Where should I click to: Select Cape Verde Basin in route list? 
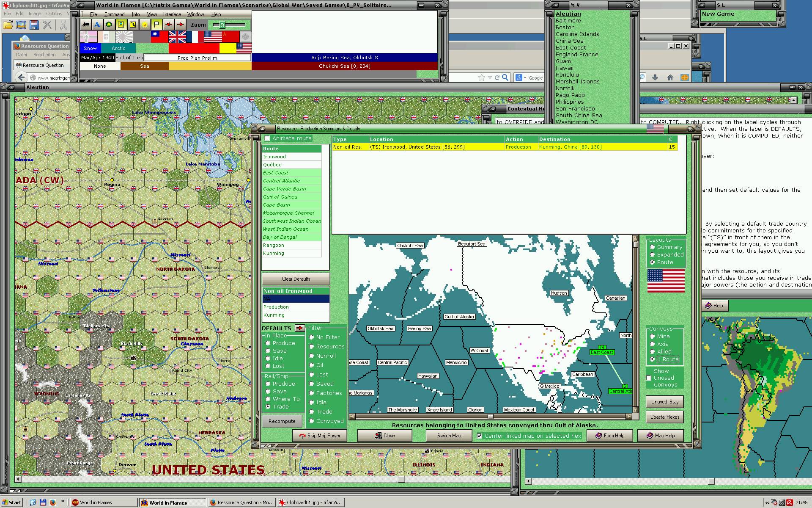tap(284, 189)
